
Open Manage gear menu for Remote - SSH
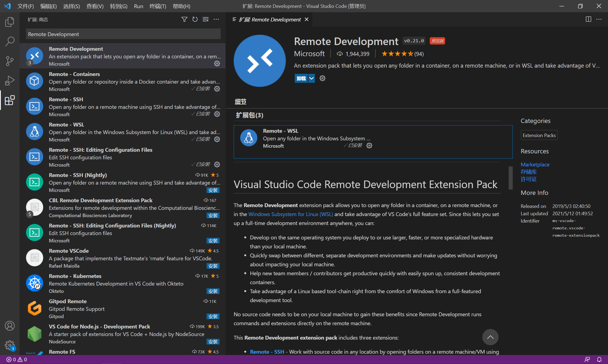point(217,114)
